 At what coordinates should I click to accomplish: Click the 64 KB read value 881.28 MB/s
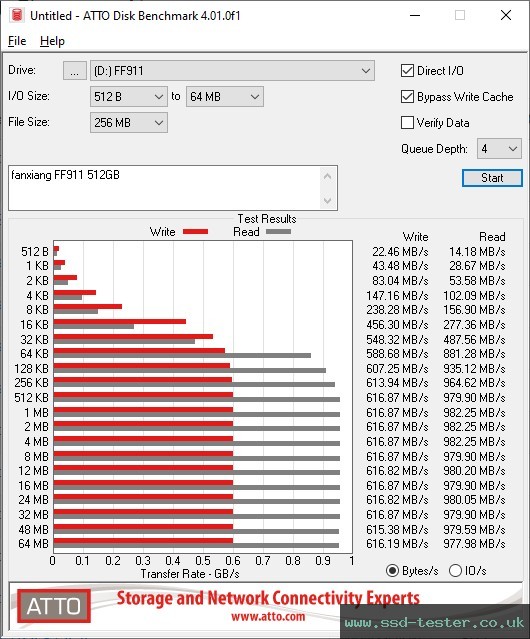click(x=474, y=354)
